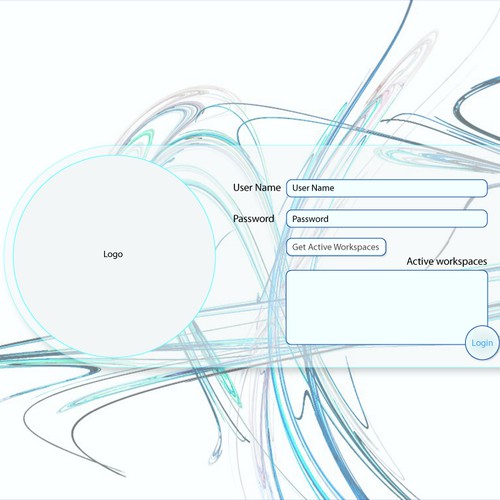Click the Get Active Workspaces button
500x500 pixels.
336,247
